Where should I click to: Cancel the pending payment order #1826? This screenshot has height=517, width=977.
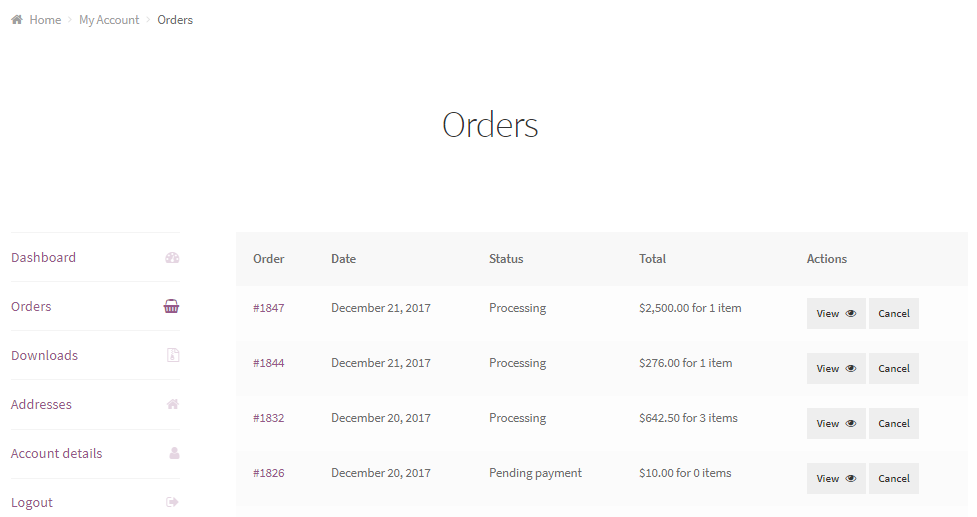pos(893,479)
